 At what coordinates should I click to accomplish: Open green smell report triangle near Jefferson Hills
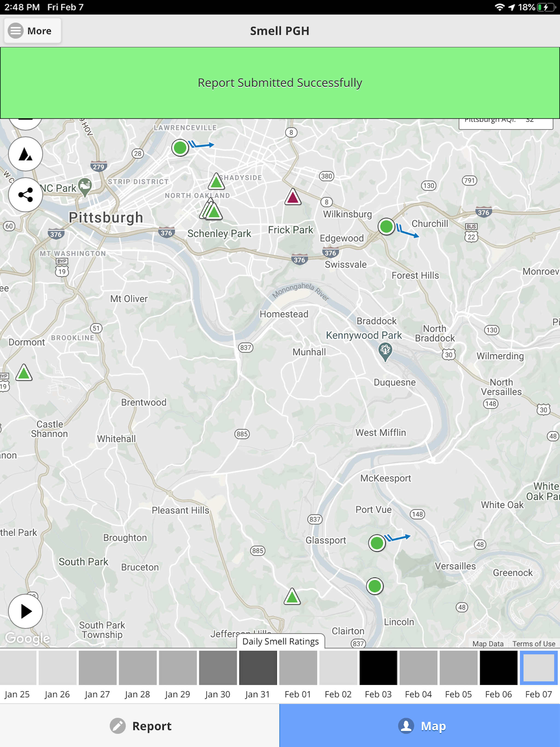(292, 596)
